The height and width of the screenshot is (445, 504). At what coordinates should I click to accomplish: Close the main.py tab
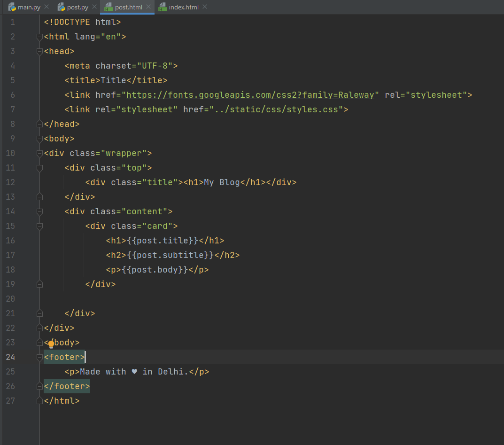[x=47, y=7]
